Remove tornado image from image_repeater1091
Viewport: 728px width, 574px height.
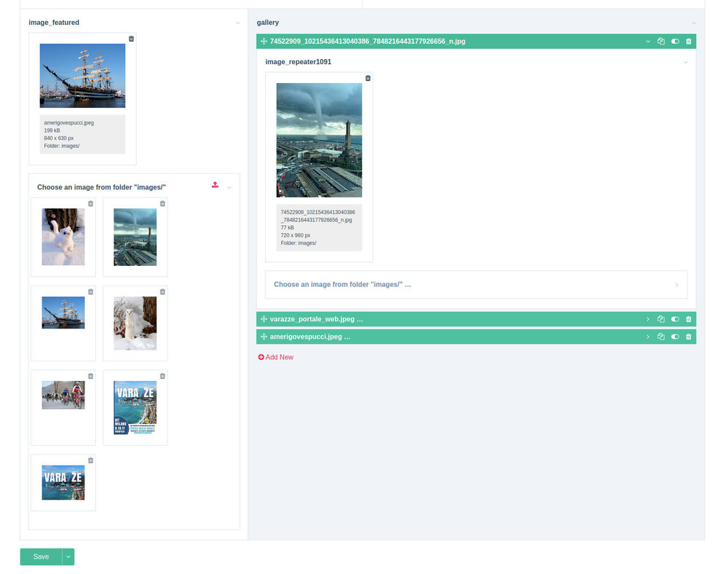pyautogui.click(x=368, y=78)
